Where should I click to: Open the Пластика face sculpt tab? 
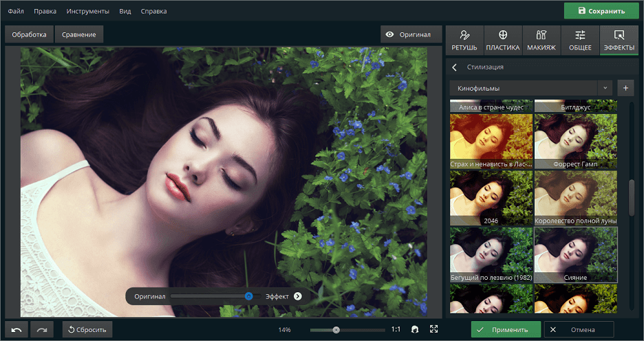pos(503,40)
